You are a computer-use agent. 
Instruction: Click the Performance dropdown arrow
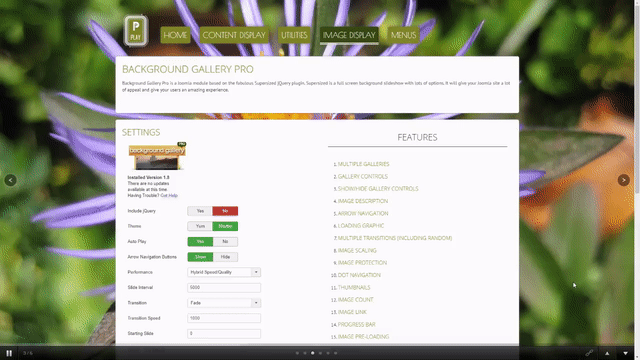[256, 272]
